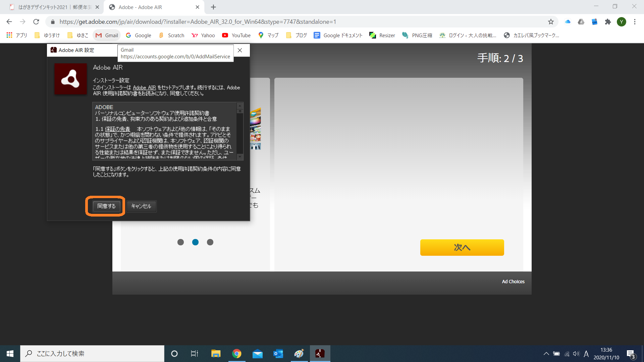The width and height of the screenshot is (644, 362).
Task: Open the ゆうすけ bookmark folder
Action: (x=47, y=35)
